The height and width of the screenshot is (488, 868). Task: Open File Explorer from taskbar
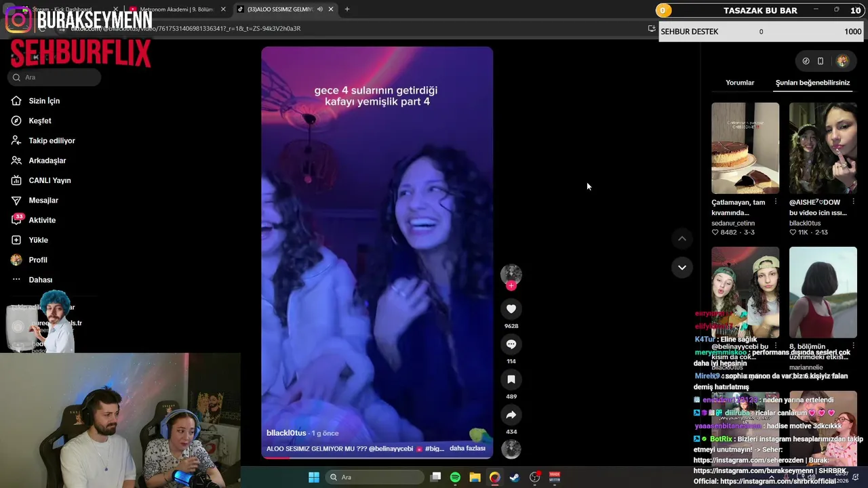coord(475,477)
